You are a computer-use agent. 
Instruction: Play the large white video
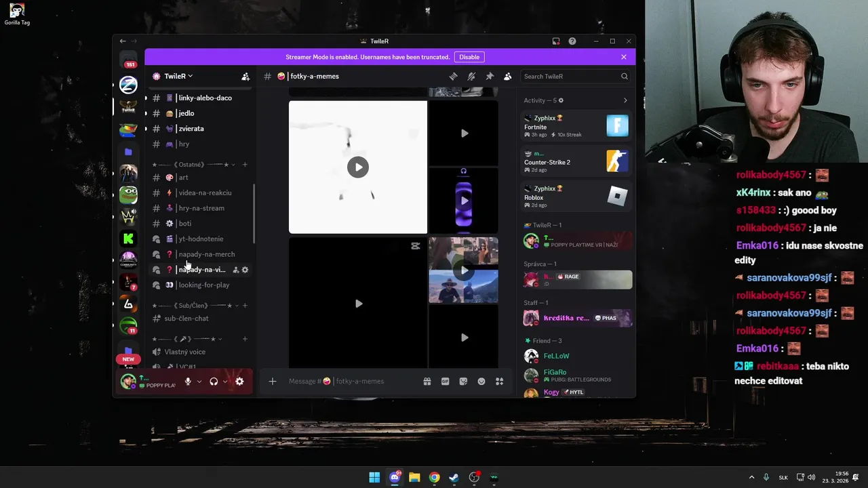click(358, 167)
